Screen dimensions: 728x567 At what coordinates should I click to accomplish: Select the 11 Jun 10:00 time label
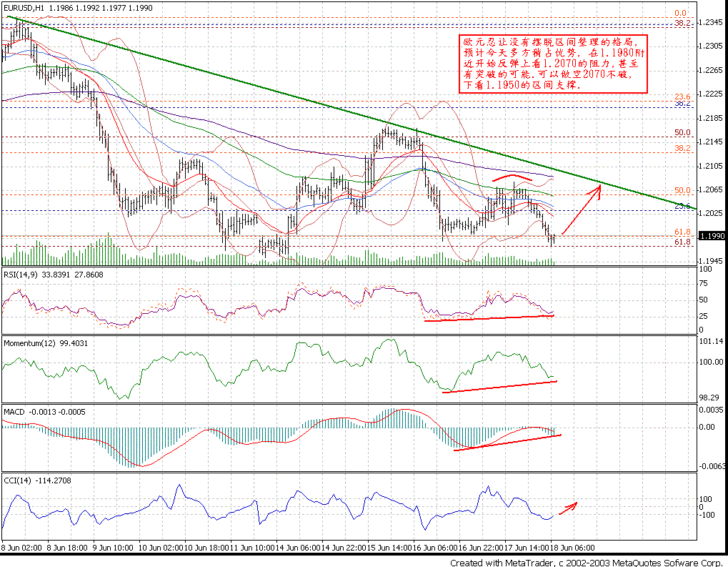(251, 548)
